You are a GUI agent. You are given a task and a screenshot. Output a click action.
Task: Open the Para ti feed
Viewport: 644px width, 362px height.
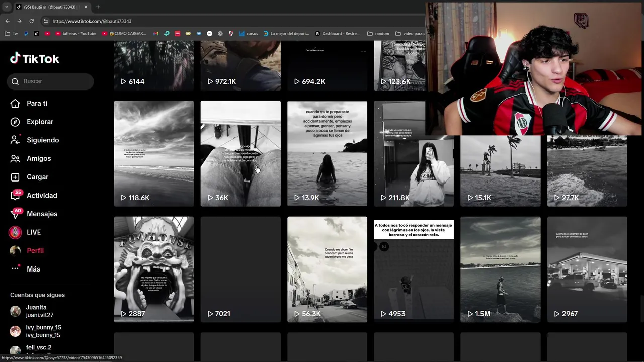pyautogui.click(x=37, y=103)
